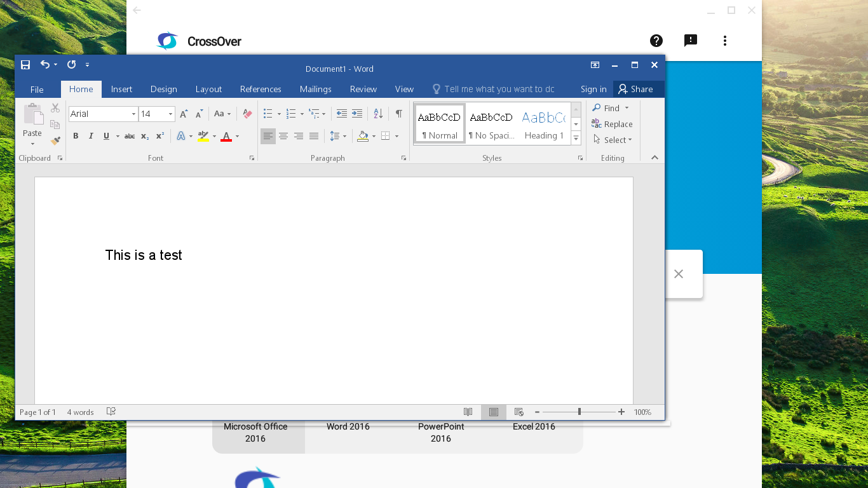Viewport: 868px width, 488px height.
Task: Click the Paste clipboard icon
Action: [32, 114]
